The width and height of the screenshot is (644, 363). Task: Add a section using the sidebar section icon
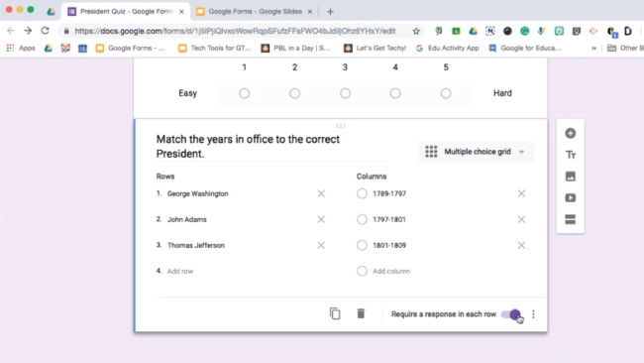tap(570, 219)
